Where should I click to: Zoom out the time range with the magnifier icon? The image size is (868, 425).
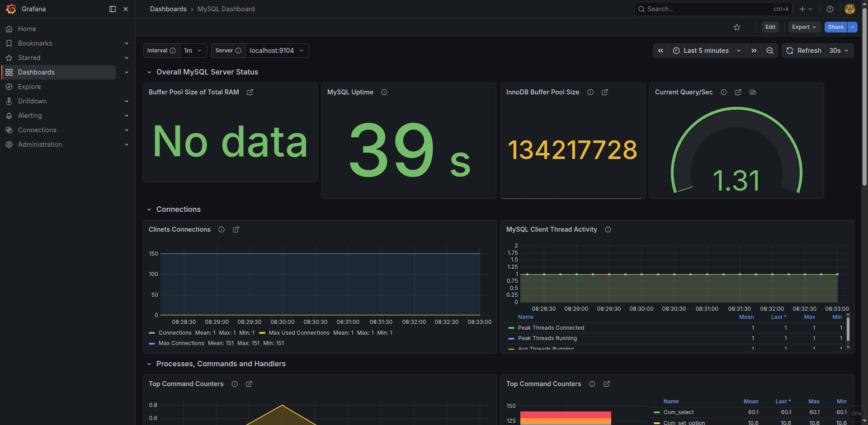(770, 51)
